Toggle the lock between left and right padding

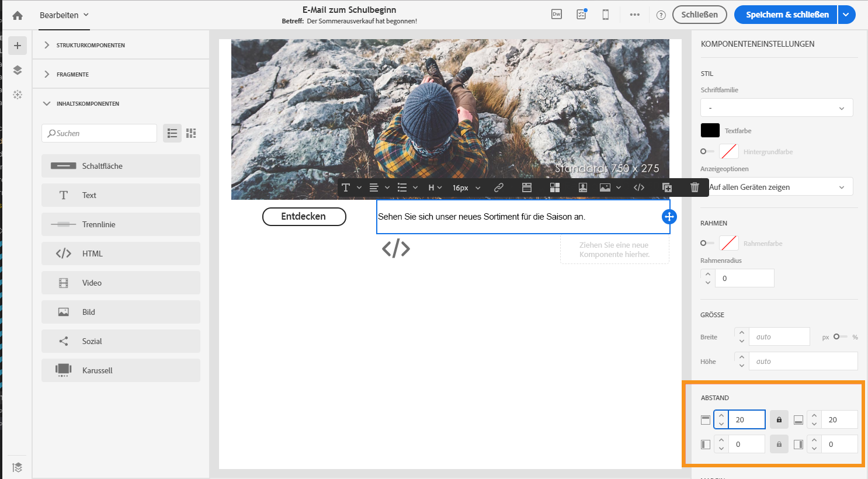779,444
